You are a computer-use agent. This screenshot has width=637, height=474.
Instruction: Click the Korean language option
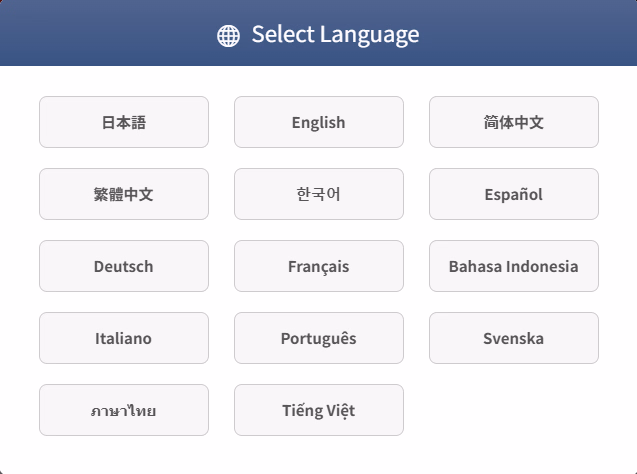point(319,194)
